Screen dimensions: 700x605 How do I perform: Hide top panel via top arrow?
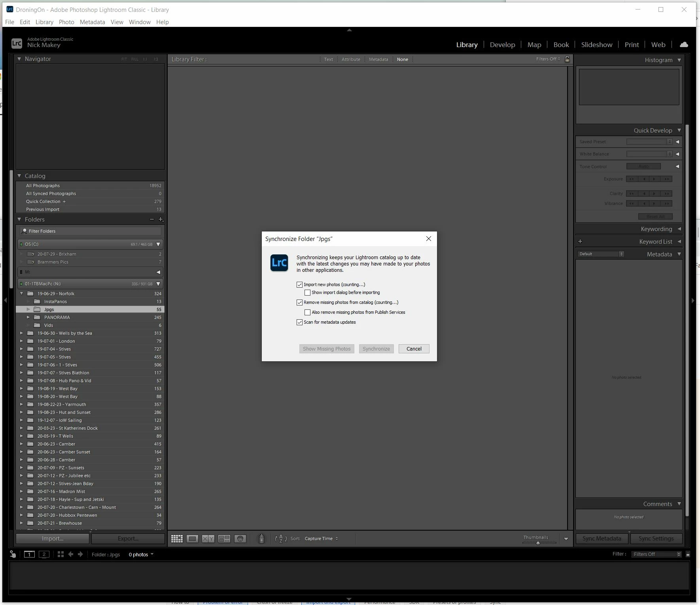(349, 30)
